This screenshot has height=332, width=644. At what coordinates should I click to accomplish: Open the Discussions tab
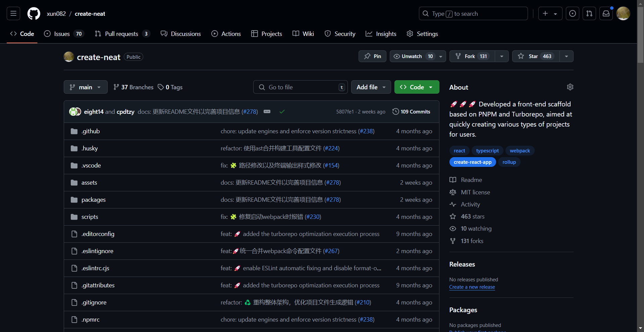[181, 34]
